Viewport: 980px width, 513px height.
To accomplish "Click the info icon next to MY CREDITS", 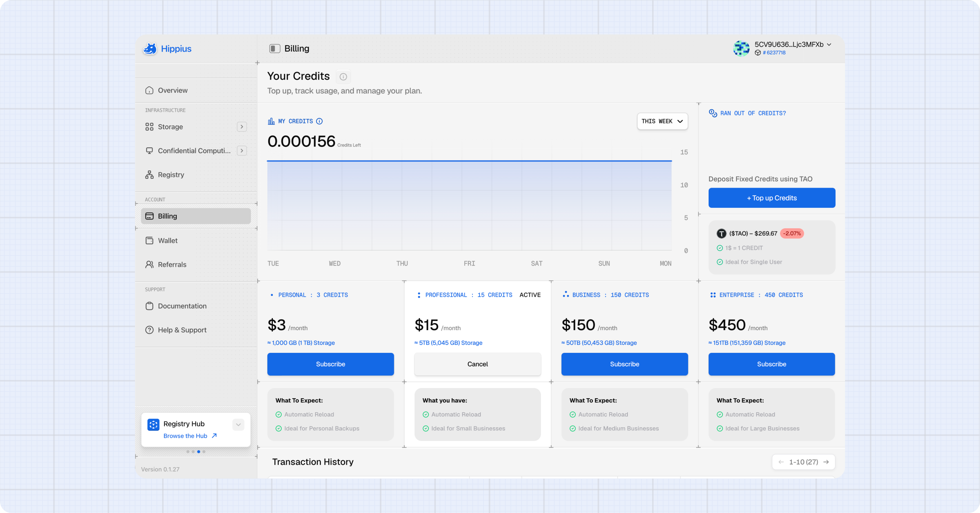I will [319, 121].
